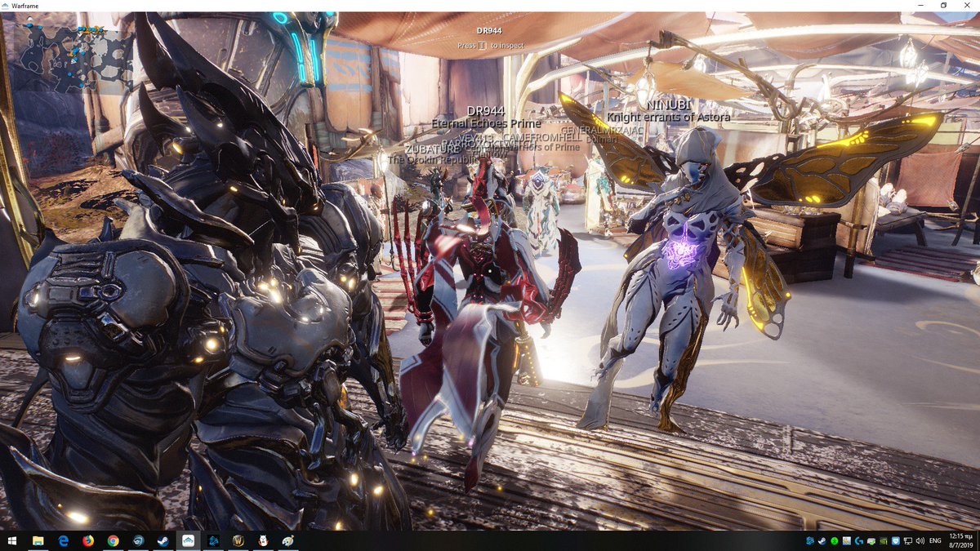Open the clock showing 8/7/2019
Viewport: 980px width, 551px height.
961,541
